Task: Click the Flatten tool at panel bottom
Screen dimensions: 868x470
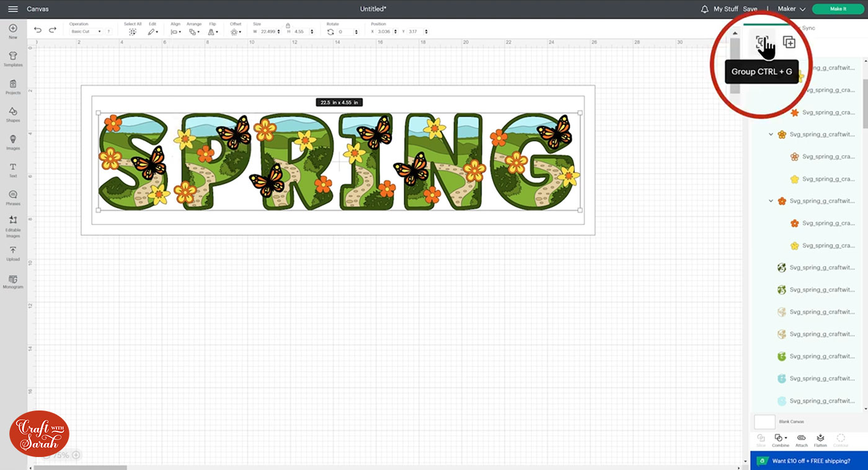Action: click(820, 440)
